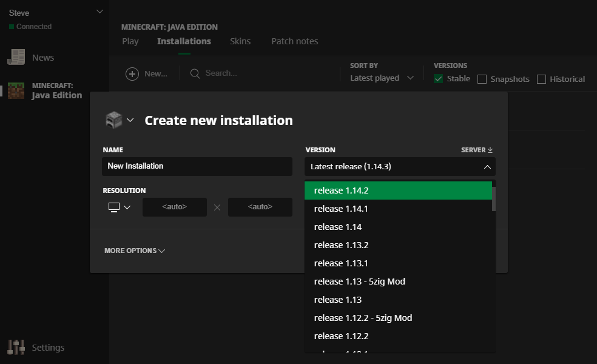This screenshot has width=597, height=364.
Task: Click the version list scrollbar thumb
Action: point(494,198)
